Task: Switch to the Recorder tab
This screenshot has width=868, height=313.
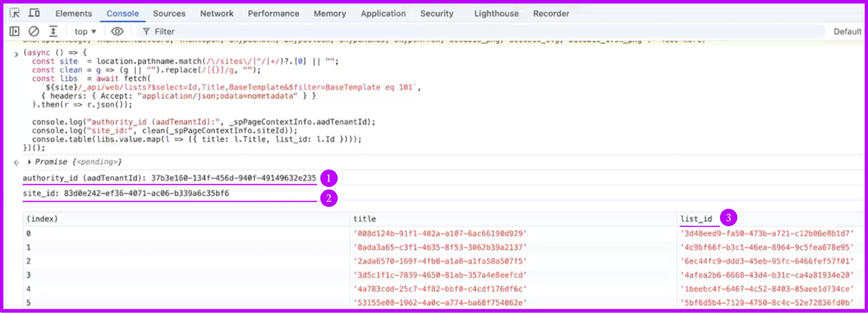Action: [551, 13]
